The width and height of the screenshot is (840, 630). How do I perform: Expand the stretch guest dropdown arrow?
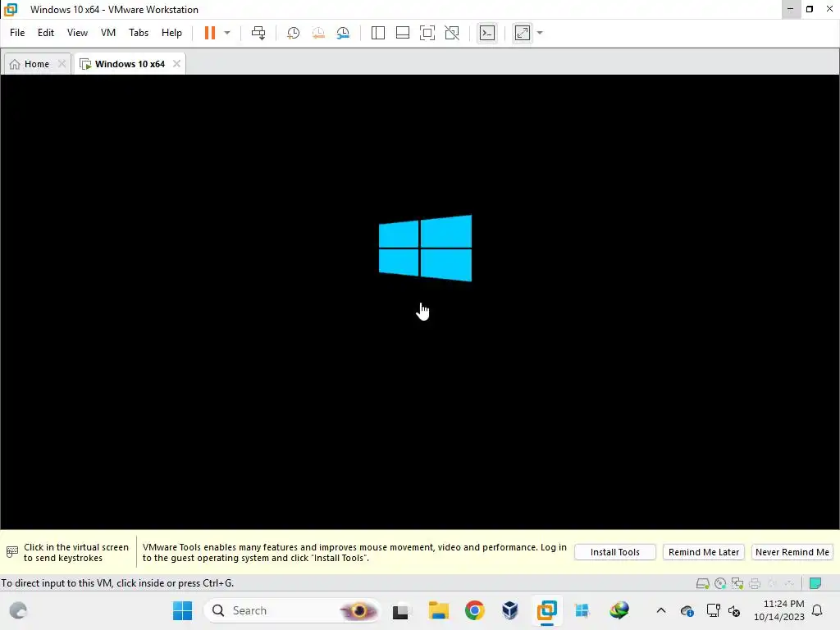[x=540, y=33]
